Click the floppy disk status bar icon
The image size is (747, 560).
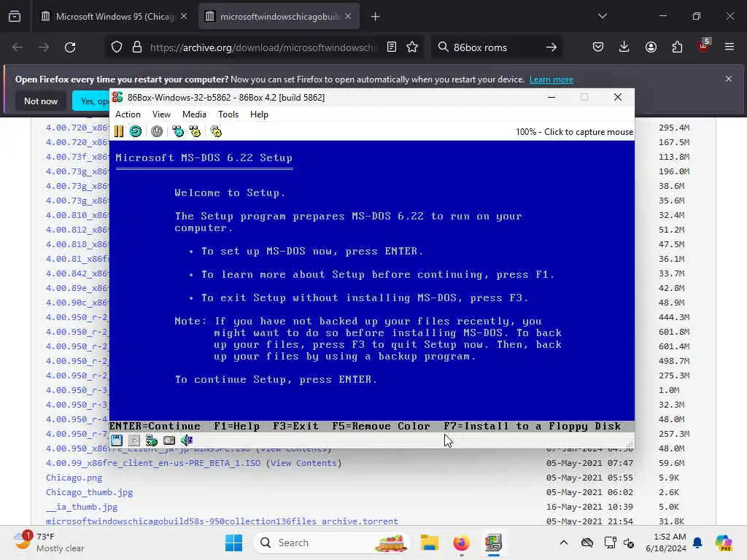117,440
